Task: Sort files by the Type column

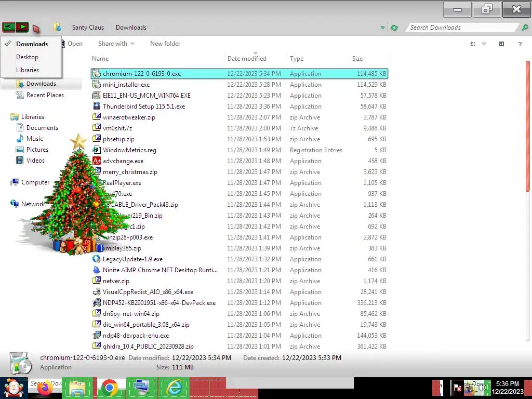Action: coord(297,58)
